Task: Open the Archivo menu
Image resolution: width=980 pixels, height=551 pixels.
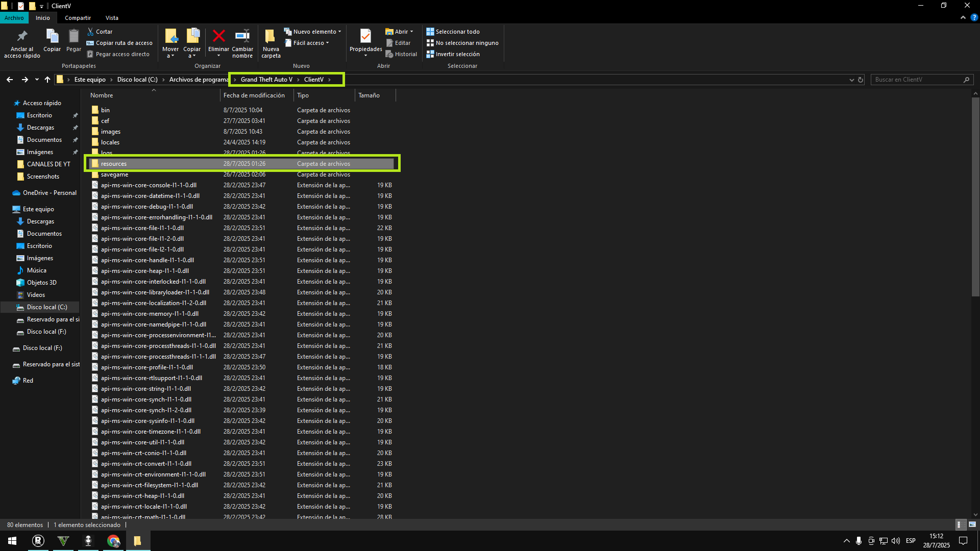Action: 14,18
